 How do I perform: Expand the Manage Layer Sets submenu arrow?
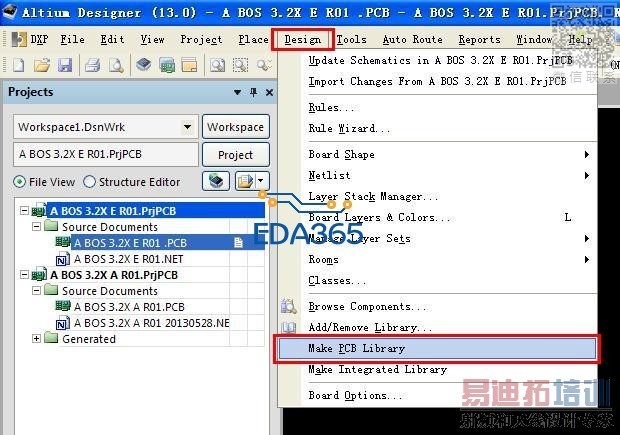click(x=587, y=238)
